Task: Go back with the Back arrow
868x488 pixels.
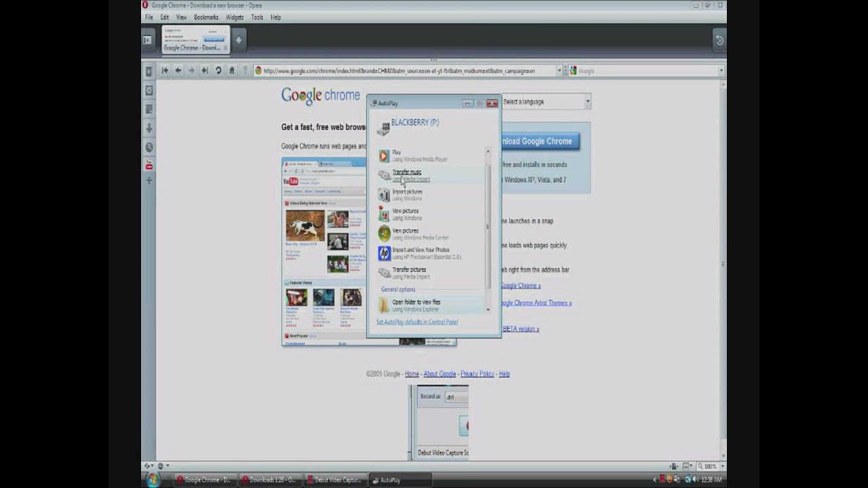Action: tap(178, 70)
